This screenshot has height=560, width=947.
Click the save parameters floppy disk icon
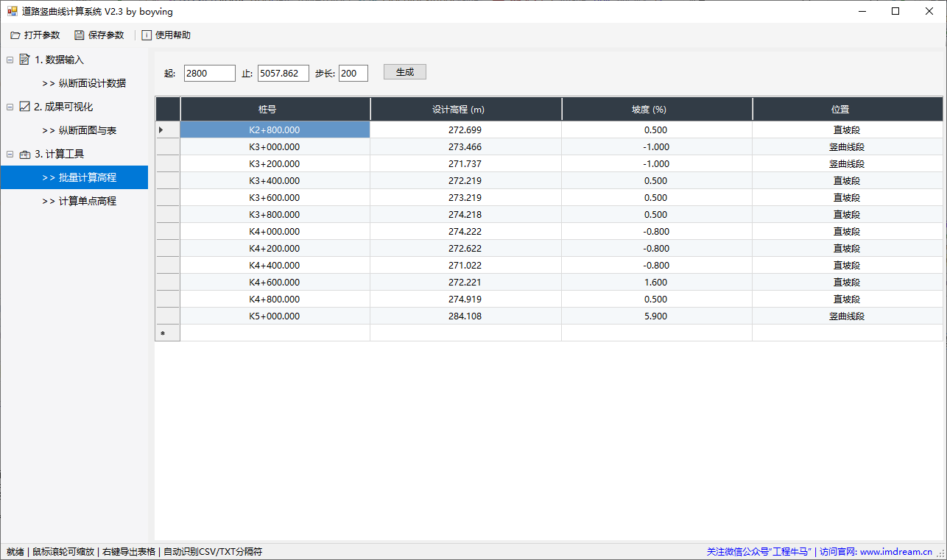(79, 35)
